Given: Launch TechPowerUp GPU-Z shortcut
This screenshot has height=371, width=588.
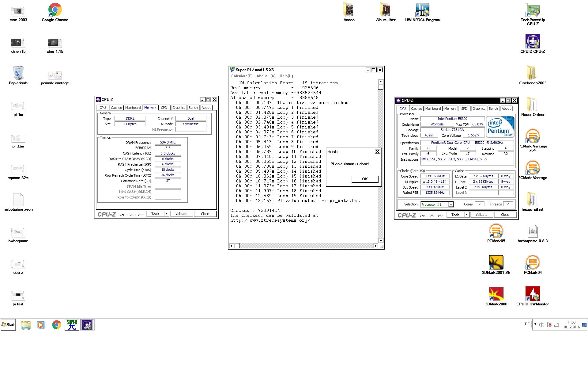Looking at the screenshot, I should (533, 14).
